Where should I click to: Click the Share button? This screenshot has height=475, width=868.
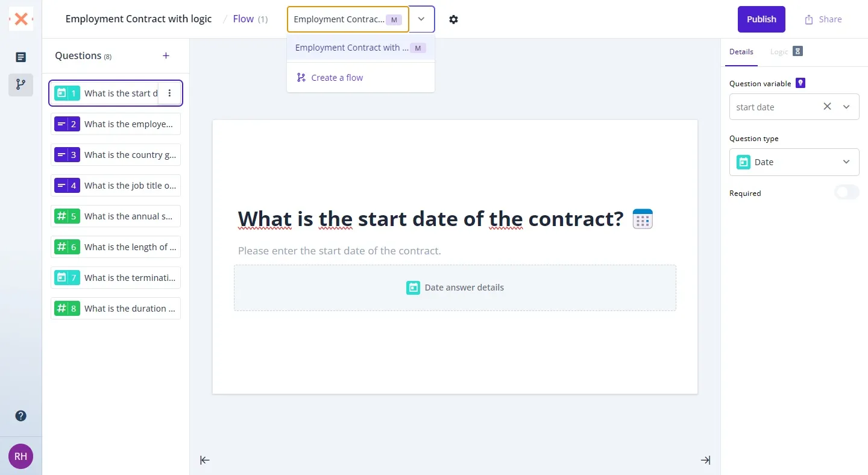click(x=823, y=19)
